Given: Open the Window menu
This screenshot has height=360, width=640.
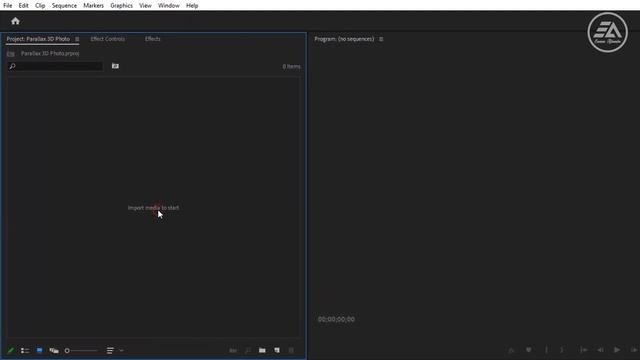Looking at the screenshot, I should coord(169,6).
